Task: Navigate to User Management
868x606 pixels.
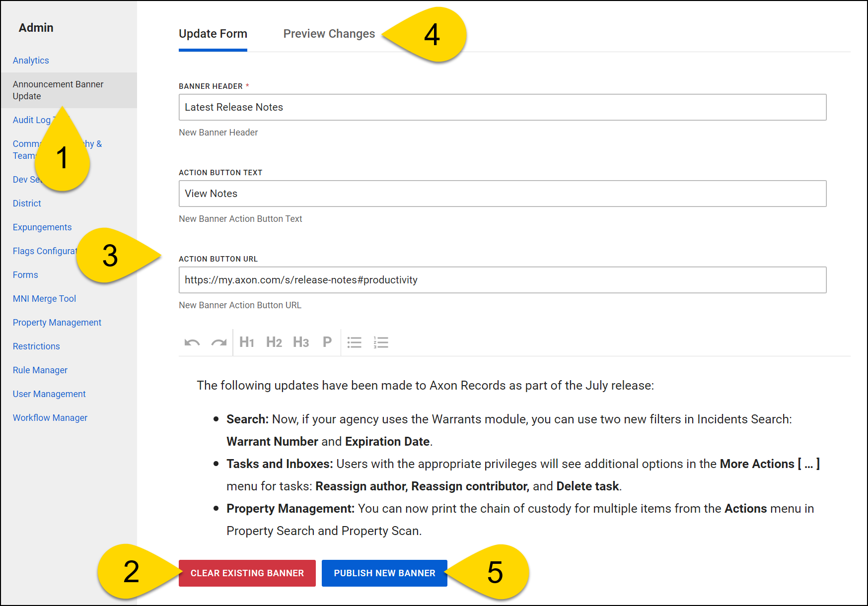Action: point(49,394)
